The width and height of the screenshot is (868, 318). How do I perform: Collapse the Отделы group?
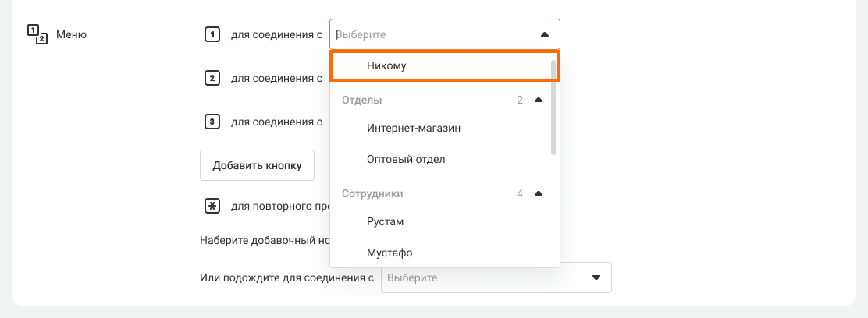[x=538, y=100]
